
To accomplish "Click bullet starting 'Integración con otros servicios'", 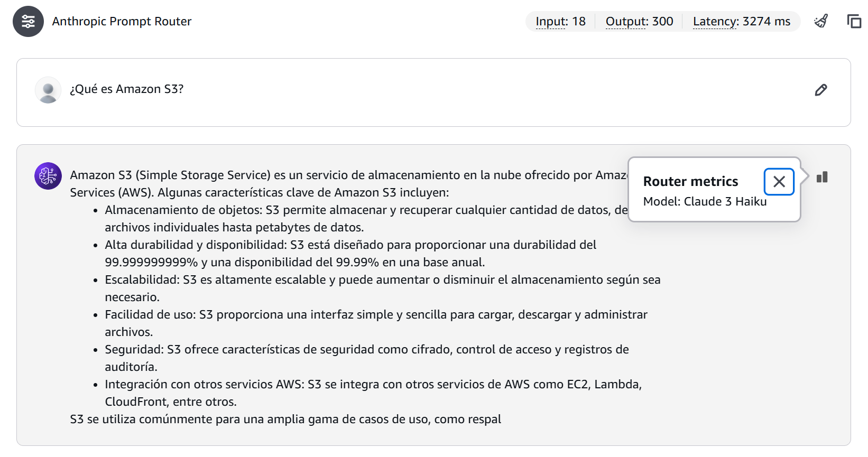I will pyautogui.click(x=373, y=393).
